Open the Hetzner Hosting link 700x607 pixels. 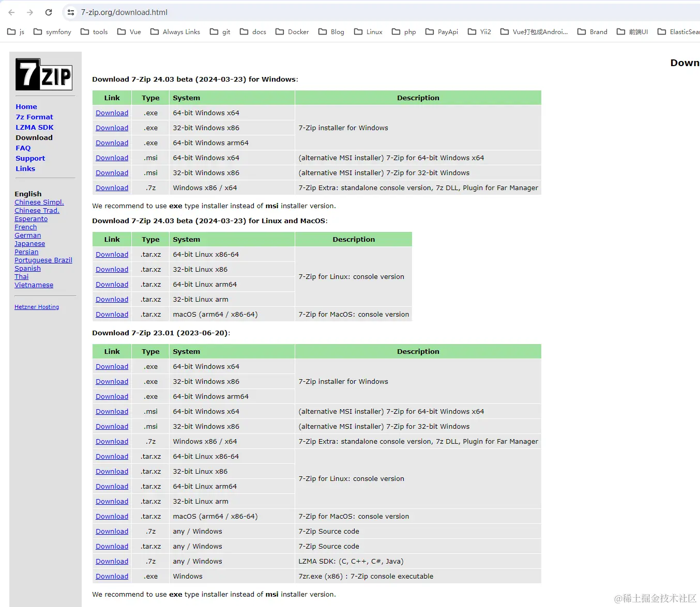pos(37,307)
